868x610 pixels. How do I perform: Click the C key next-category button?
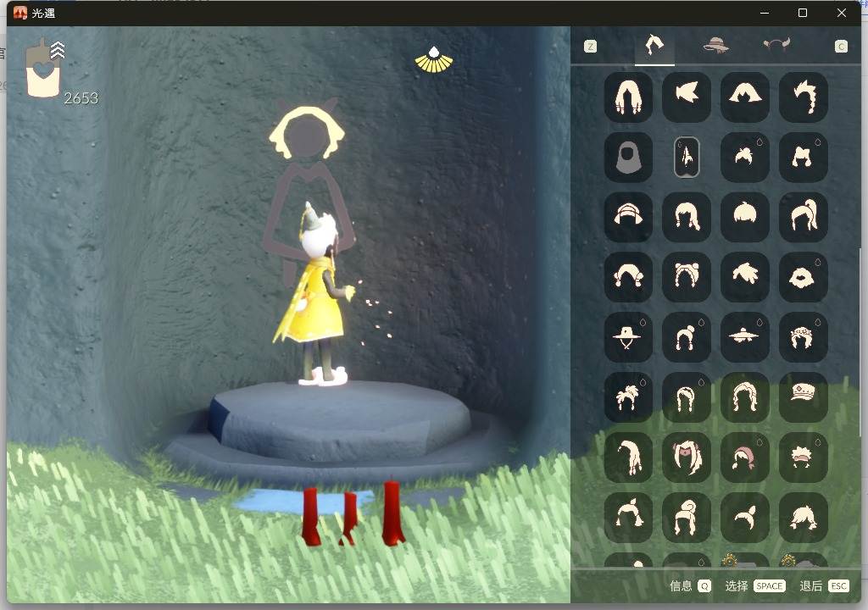(842, 47)
